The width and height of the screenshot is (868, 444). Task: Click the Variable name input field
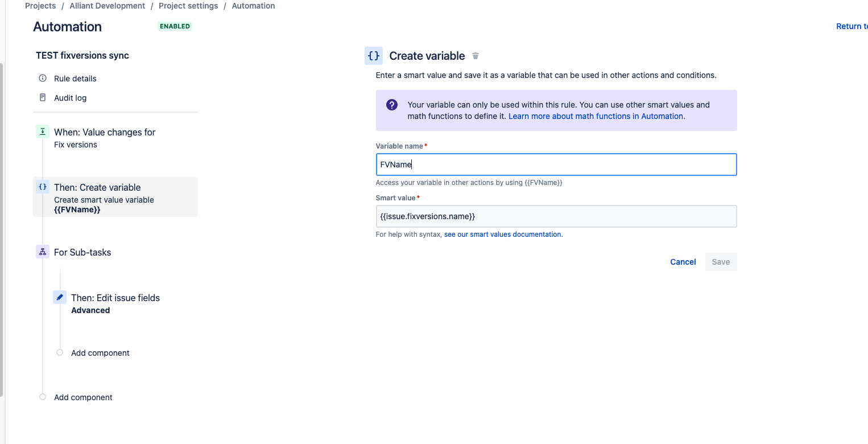[556, 165]
